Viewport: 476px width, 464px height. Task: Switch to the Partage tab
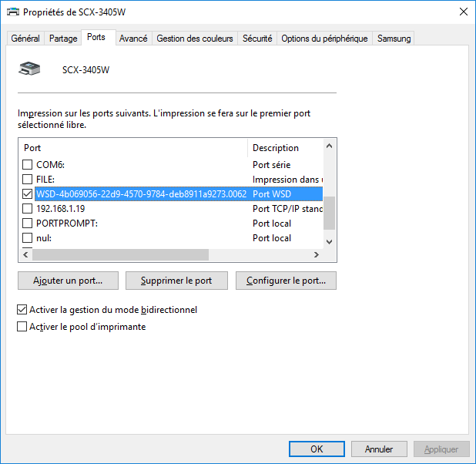pyautogui.click(x=63, y=39)
